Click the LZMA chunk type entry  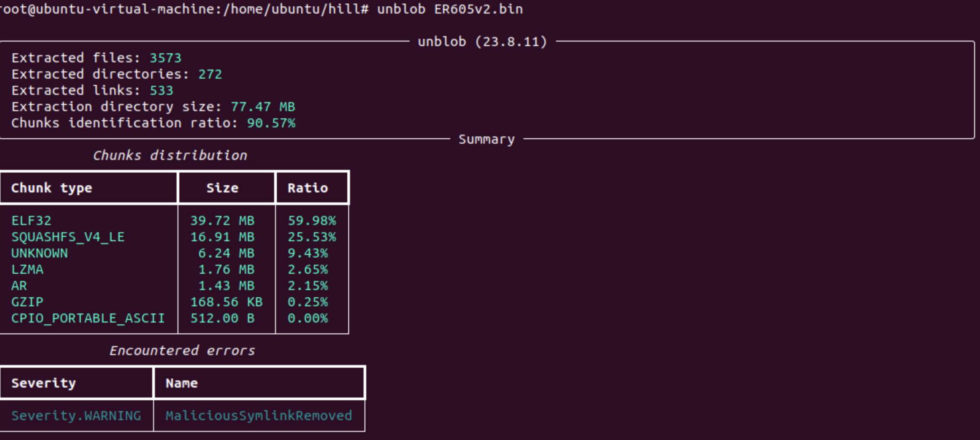(27, 270)
